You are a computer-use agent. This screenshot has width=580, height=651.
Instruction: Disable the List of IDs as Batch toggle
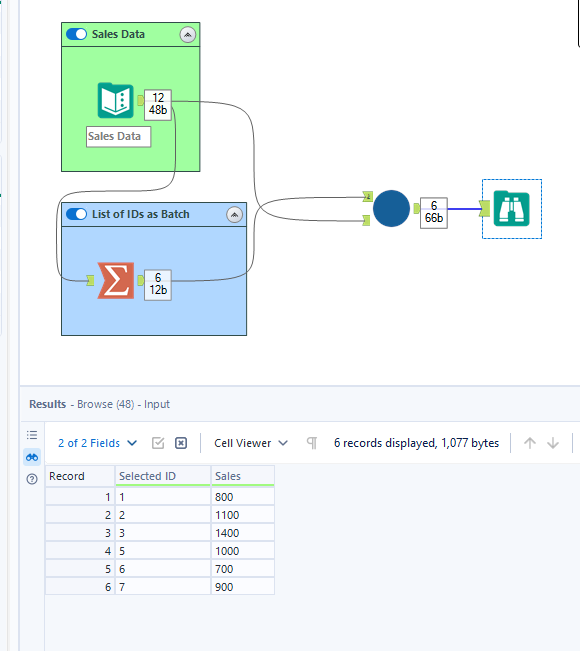(x=76, y=214)
